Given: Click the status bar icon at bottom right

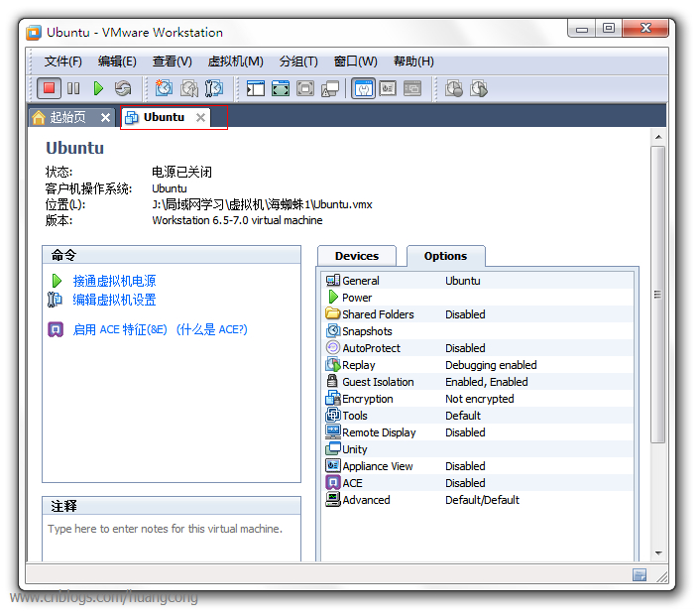Looking at the screenshot, I should point(640,574).
